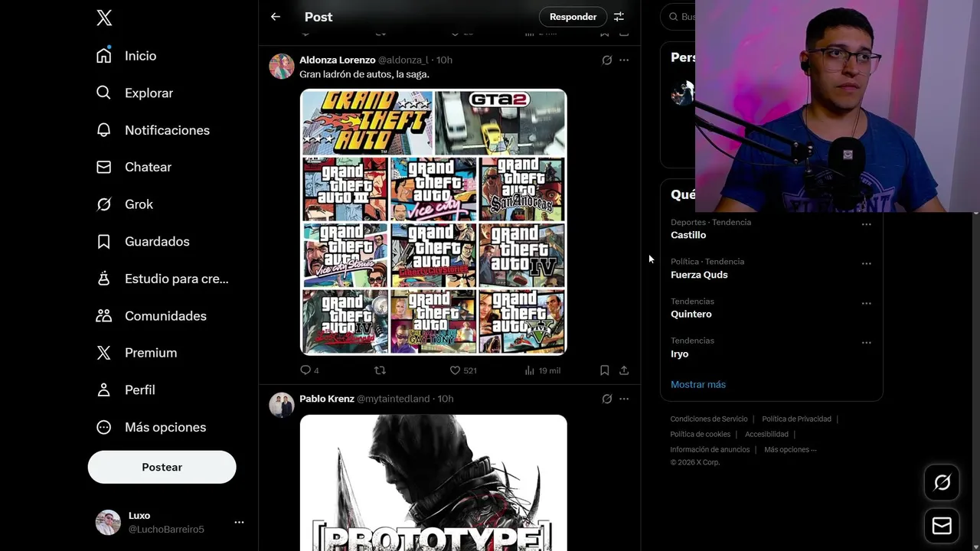Ask Grok about Pablo Krenz's post
The height and width of the screenshot is (551, 980).
tap(606, 399)
